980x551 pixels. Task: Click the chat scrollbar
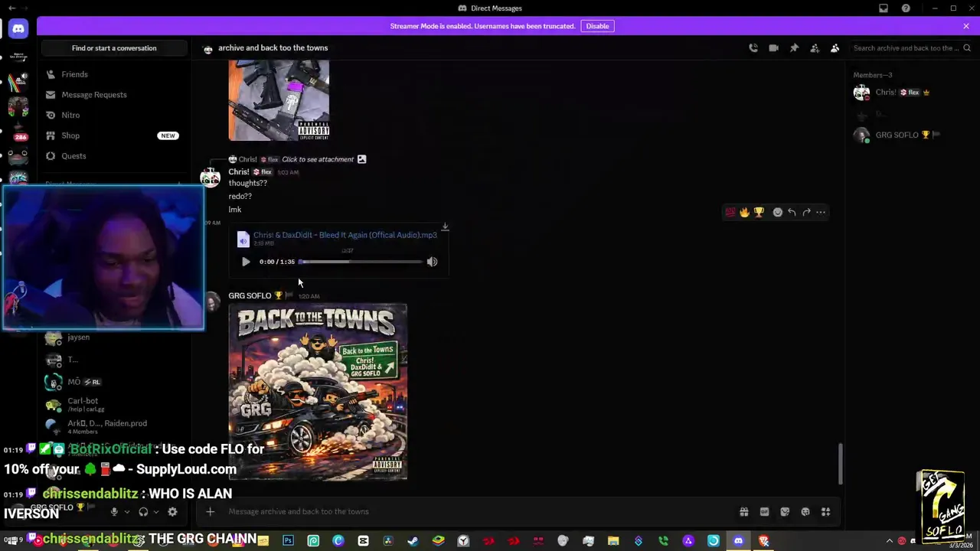[841, 464]
